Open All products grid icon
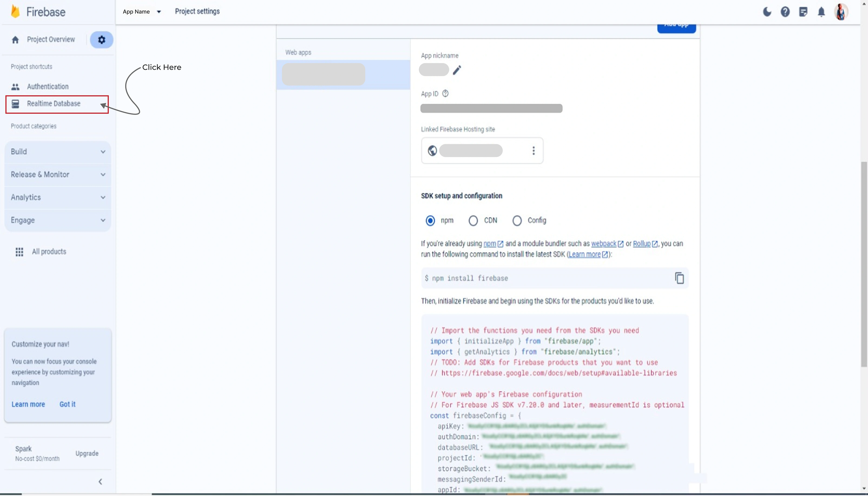 (x=19, y=252)
